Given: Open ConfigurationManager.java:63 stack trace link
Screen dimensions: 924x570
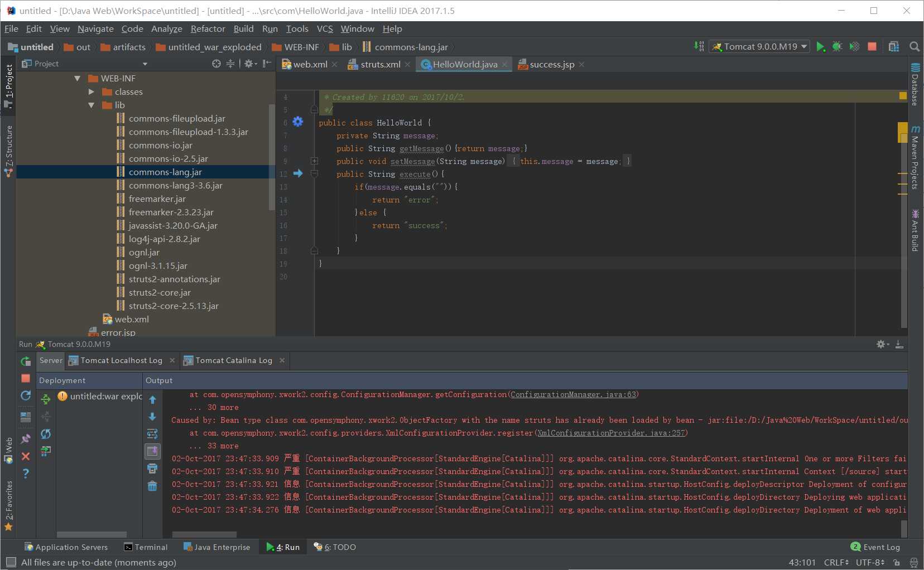Looking at the screenshot, I should tap(572, 394).
